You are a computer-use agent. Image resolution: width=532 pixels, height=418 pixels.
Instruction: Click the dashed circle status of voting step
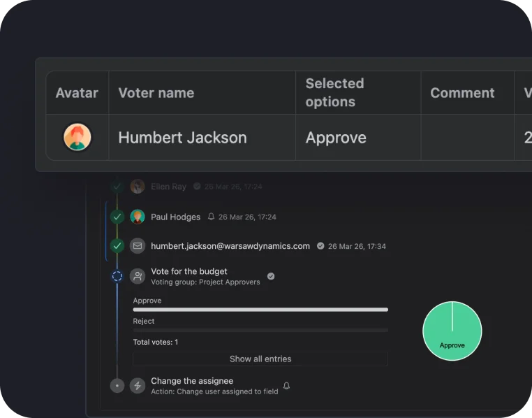click(117, 276)
